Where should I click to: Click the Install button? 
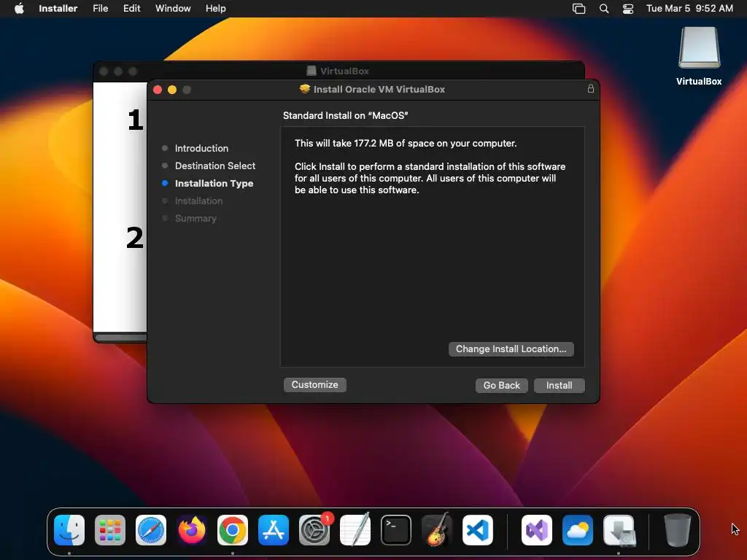[559, 385]
